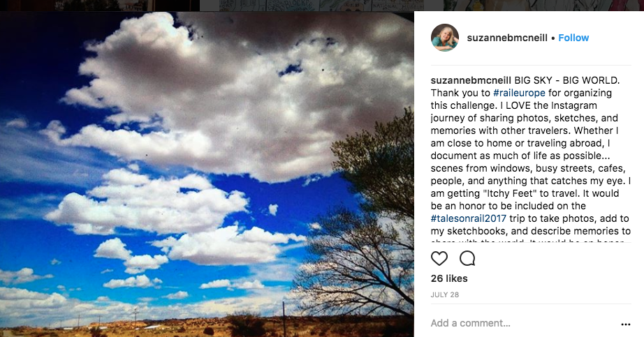Viewport: 644px width, 337px height.
Task: Focus the Add a comment field
Action: click(522, 323)
